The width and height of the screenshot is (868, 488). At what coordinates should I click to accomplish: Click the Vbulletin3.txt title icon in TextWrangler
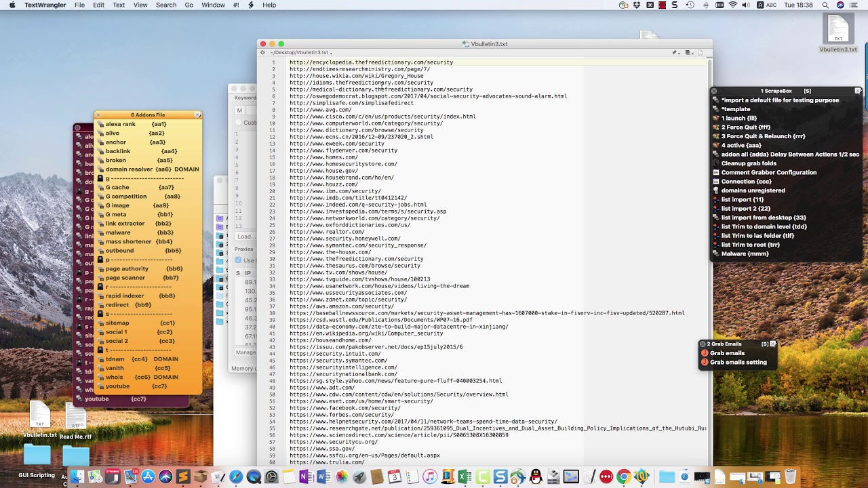point(465,44)
